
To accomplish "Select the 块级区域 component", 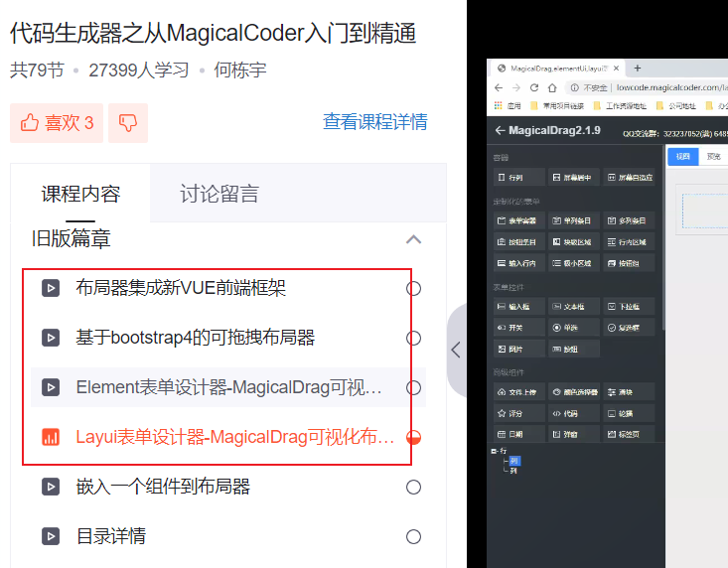I will pyautogui.click(x=574, y=241).
